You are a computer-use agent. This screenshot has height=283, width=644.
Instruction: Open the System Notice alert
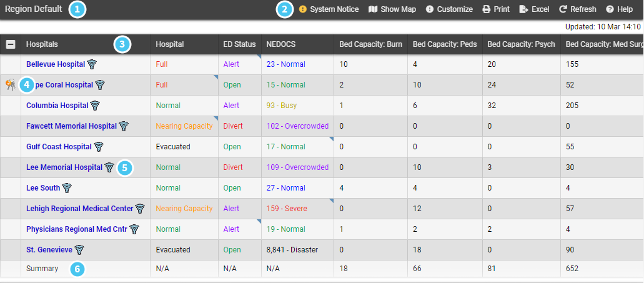coord(329,9)
